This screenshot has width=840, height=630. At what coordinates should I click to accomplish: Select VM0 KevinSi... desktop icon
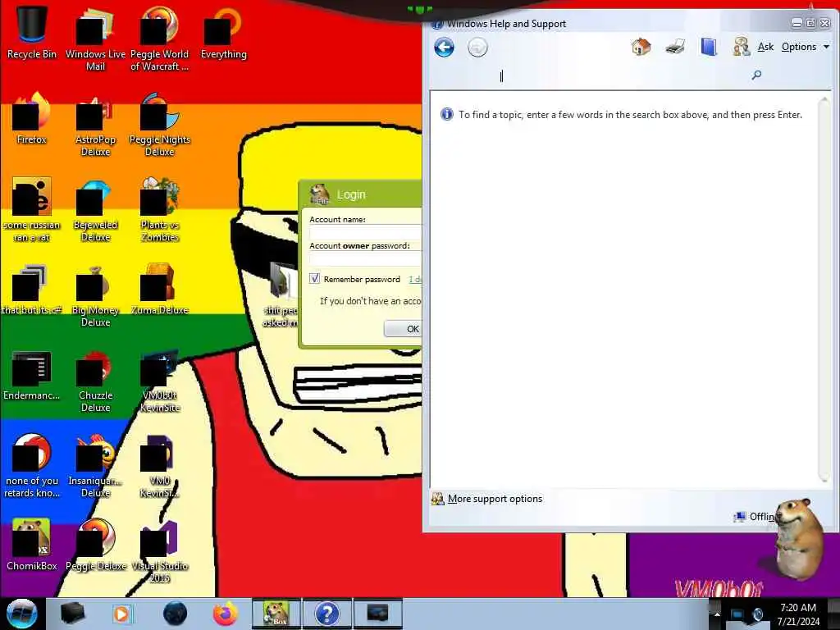pyautogui.click(x=160, y=466)
